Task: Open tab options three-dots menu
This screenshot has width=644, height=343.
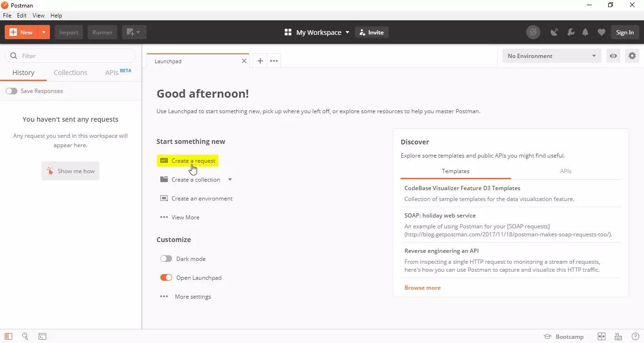Action: point(274,61)
